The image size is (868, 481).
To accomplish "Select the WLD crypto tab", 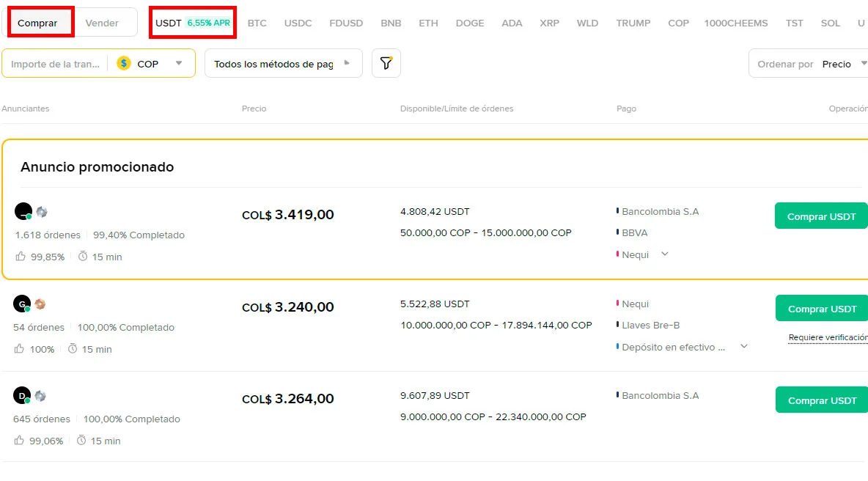I will click(587, 23).
